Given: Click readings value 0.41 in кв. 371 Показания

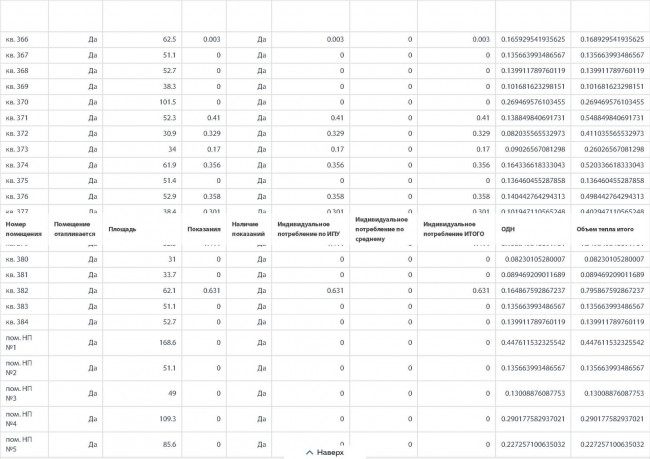Looking at the screenshot, I should 214,118.
